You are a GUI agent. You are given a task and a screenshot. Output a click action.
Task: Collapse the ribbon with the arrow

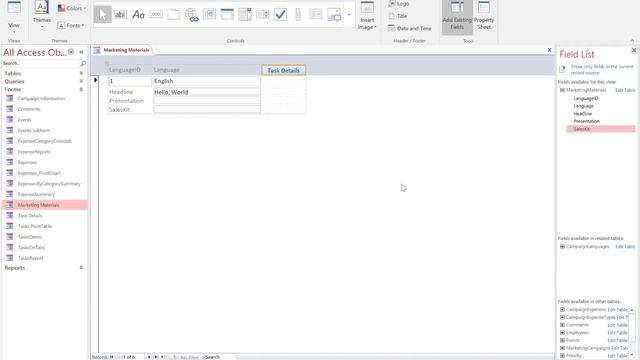[632, 40]
